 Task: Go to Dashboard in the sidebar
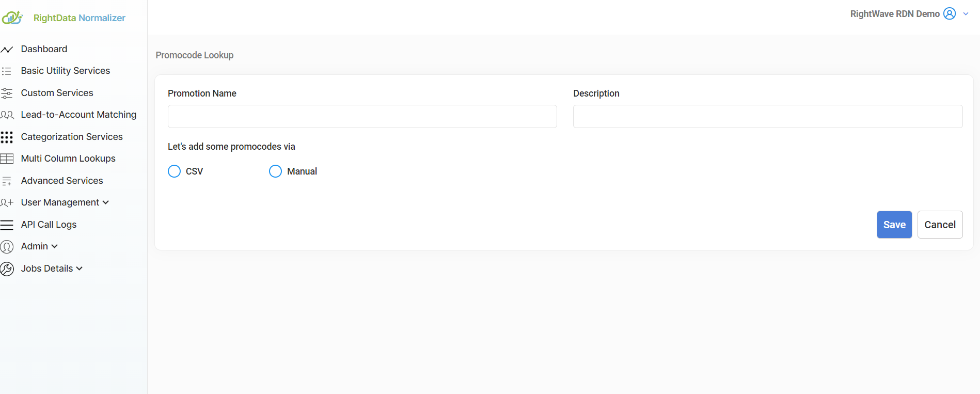(44, 49)
